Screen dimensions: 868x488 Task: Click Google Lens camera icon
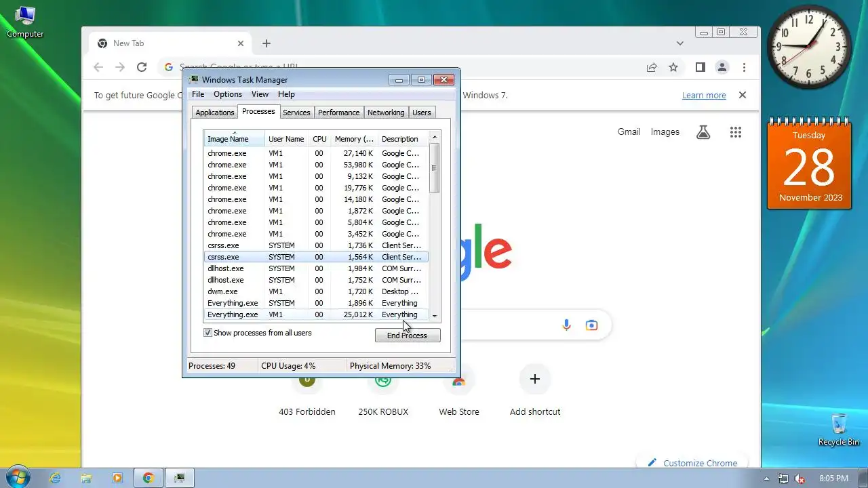[x=592, y=325]
